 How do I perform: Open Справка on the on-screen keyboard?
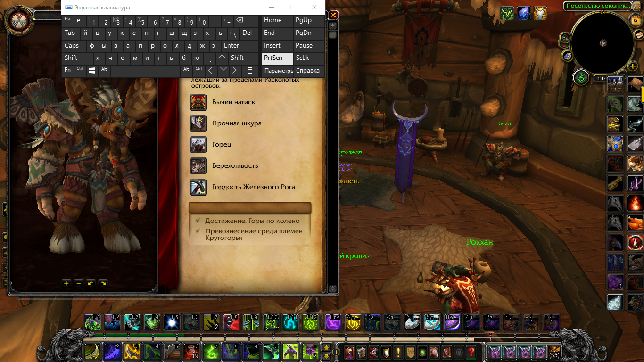(x=308, y=71)
